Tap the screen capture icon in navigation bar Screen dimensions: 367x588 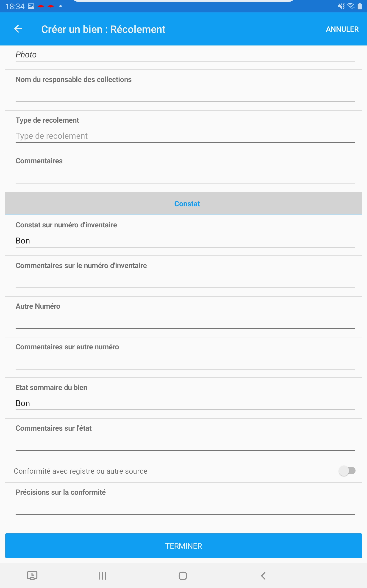(x=32, y=575)
